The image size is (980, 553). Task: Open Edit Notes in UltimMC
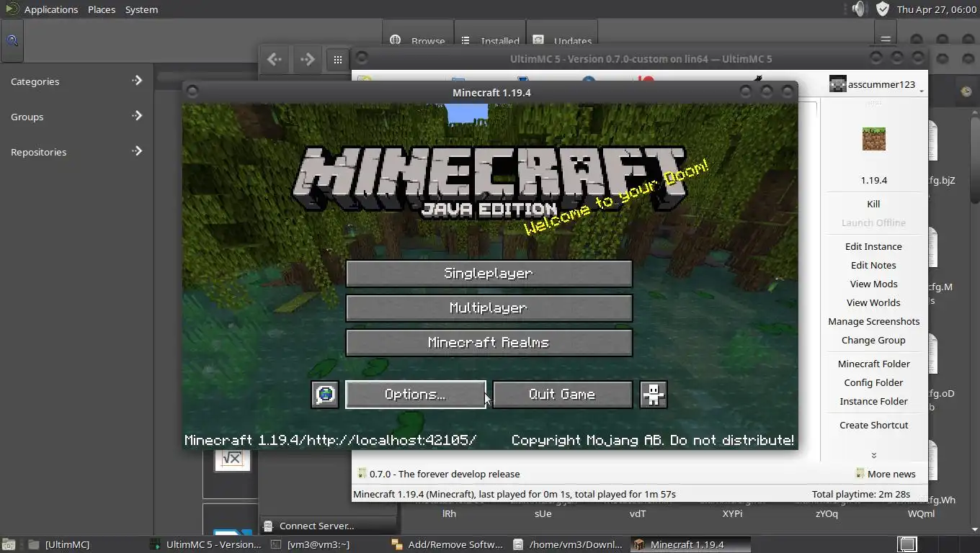(873, 265)
